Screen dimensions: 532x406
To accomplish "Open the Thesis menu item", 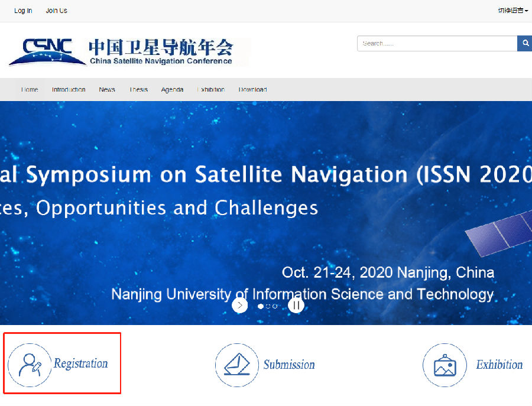I will coord(138,90).
